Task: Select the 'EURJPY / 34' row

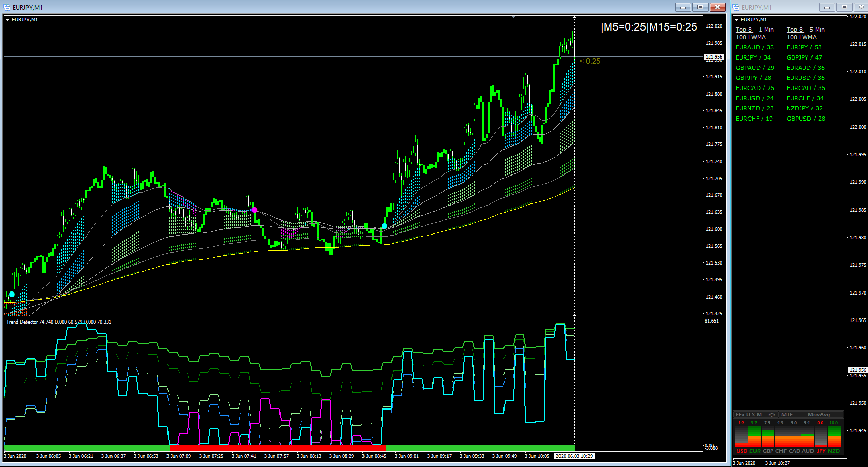Action: (753, 57)
